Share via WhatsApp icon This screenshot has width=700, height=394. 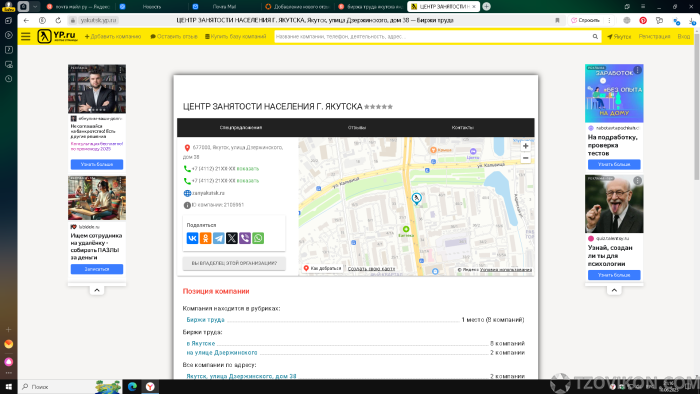(258, 238)
